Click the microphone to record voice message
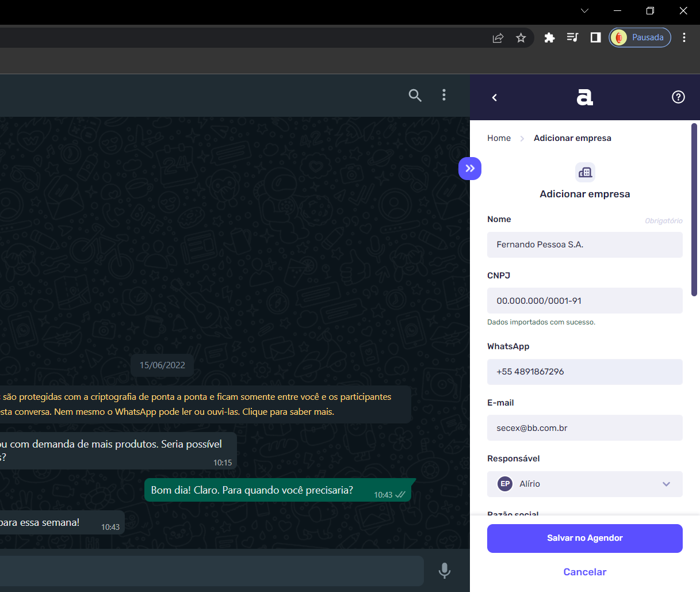Screen dimensions: 700x592 coord(445,571)
